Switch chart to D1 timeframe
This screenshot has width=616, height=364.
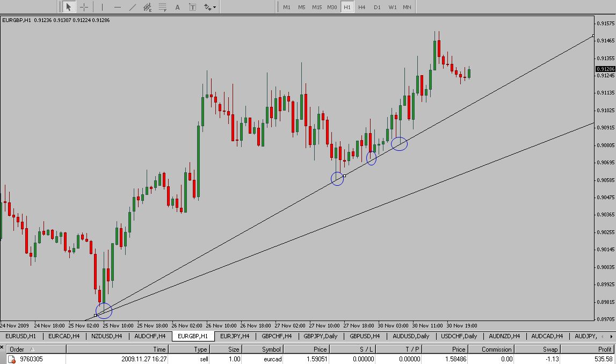pyautogui.click(x=377, y=7)
